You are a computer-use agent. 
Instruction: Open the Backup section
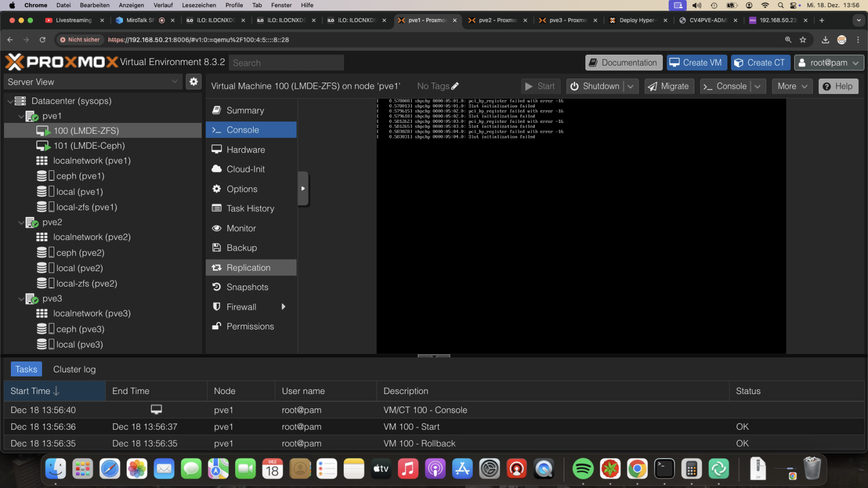[x=251, y=248]
